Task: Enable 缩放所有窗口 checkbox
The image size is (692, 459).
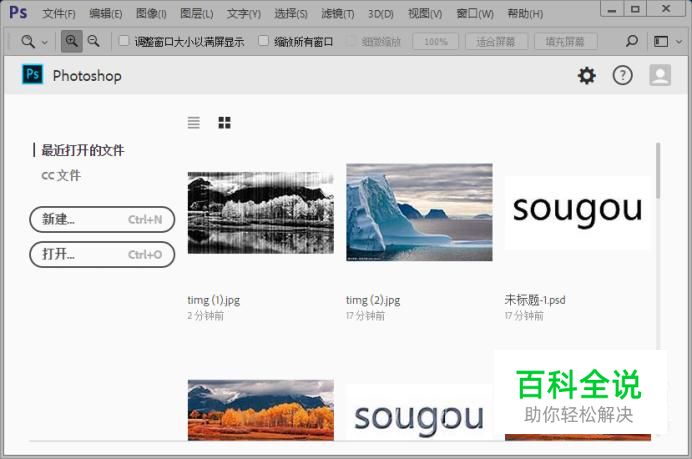Action: 263,41
